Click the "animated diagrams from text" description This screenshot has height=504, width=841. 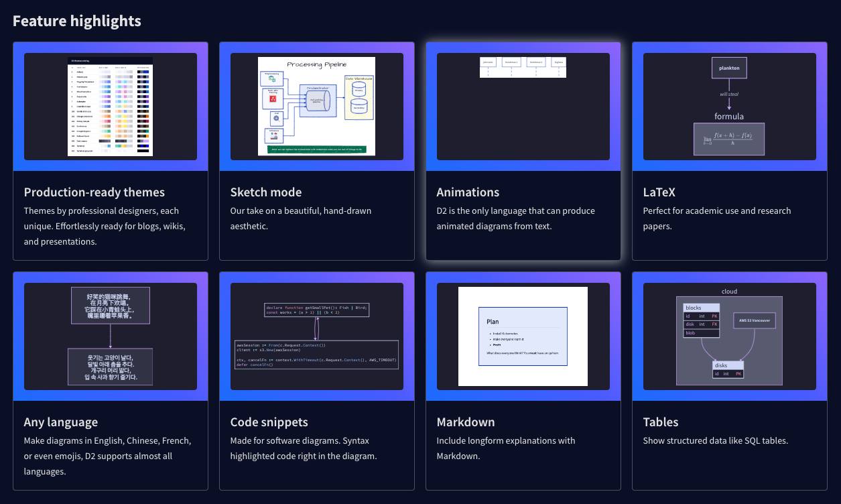[516, 218]
